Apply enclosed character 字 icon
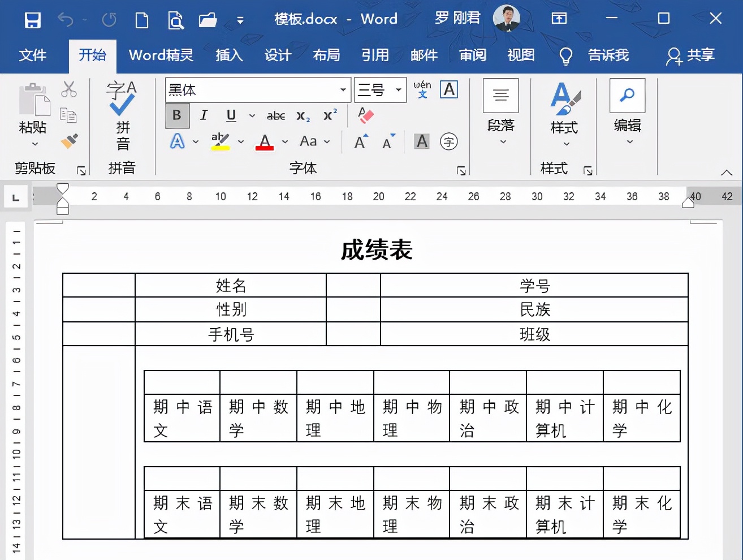743x560 pixels. 449,141
